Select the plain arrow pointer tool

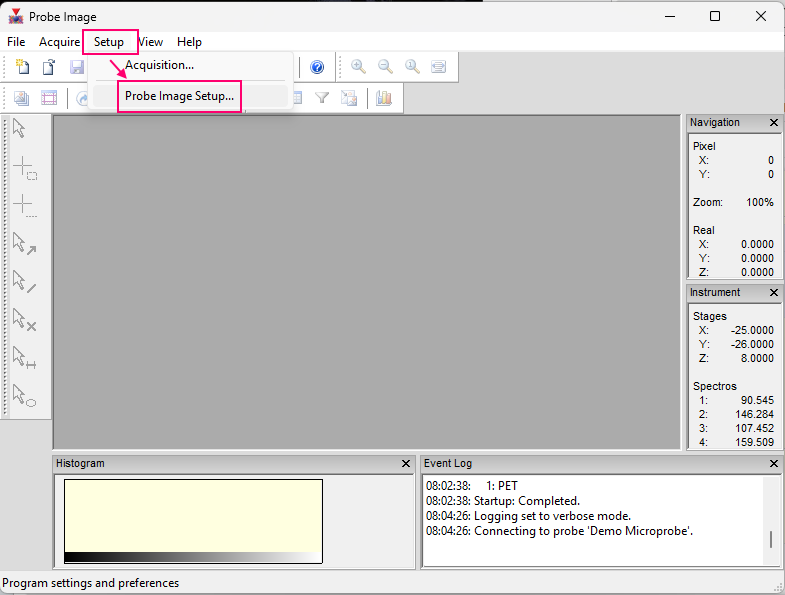(19, 129)
